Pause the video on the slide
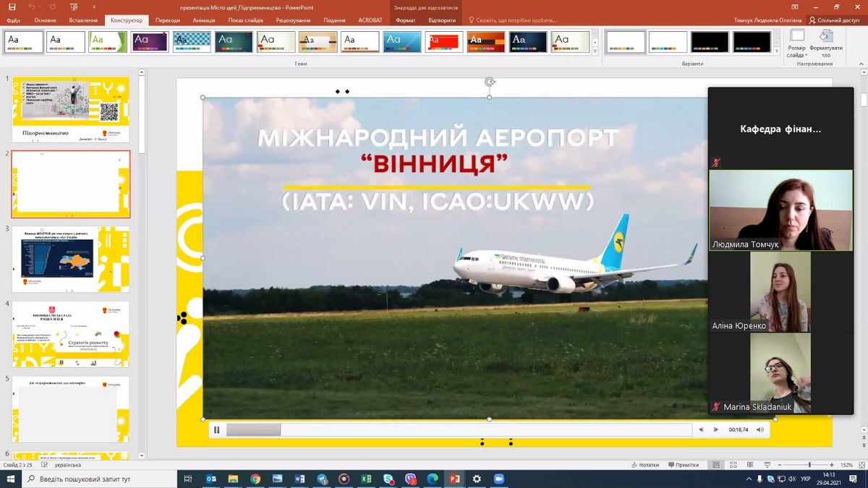868x488 pixels. click(216, 429)
